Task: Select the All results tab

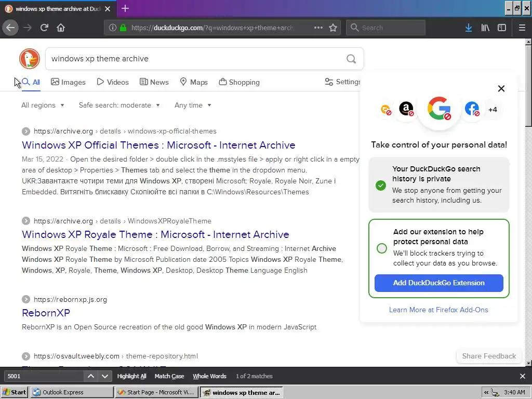Action: (x=31, y=82)
